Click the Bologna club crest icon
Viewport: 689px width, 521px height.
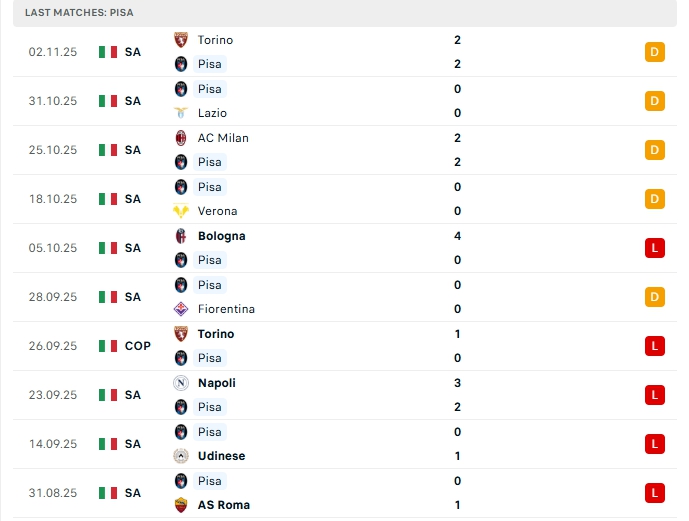pos(181,236)
